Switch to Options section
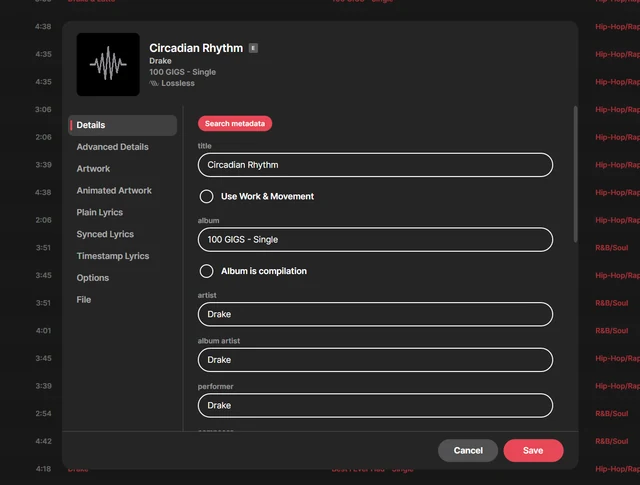Screen dimensions: 640x485 click(93, 278)
